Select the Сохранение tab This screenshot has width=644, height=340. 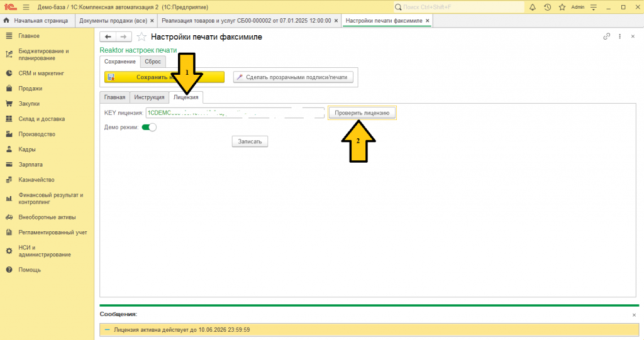pyautogui.click(x=120, y=62)
